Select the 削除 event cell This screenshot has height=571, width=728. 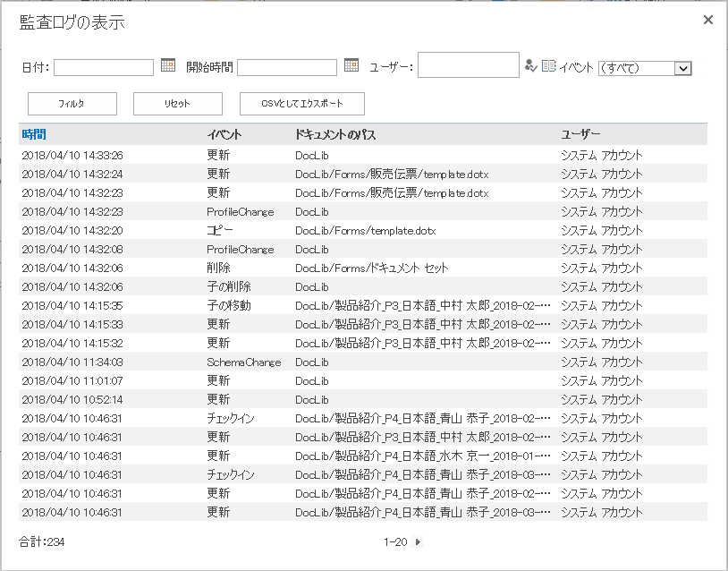219,268
